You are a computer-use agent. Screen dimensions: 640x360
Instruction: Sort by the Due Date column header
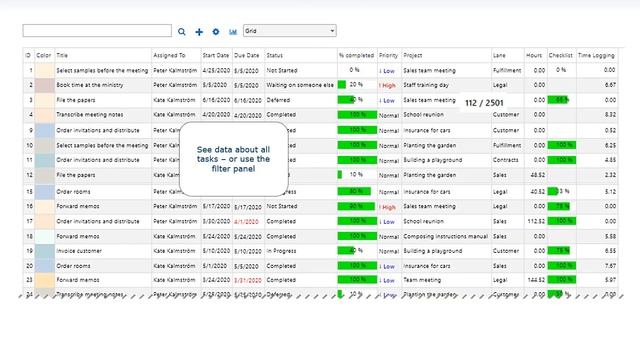coord(247,55)
